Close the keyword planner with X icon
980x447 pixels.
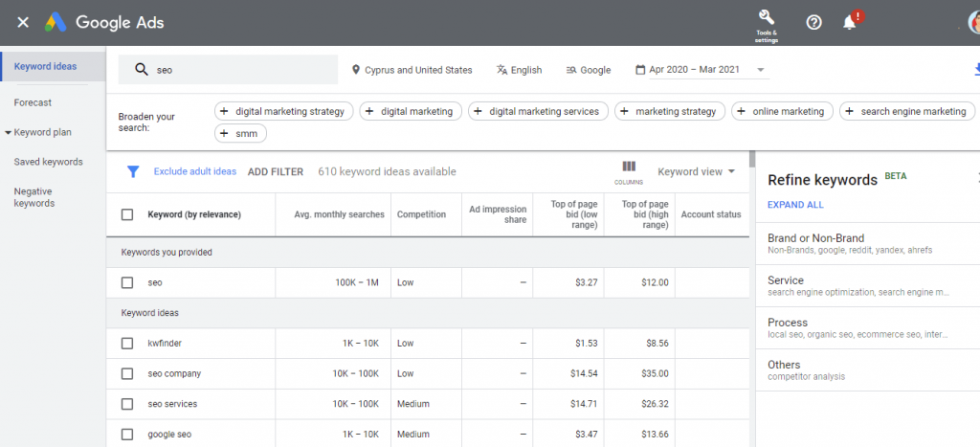pyautogui.click(x=23, y=23)
